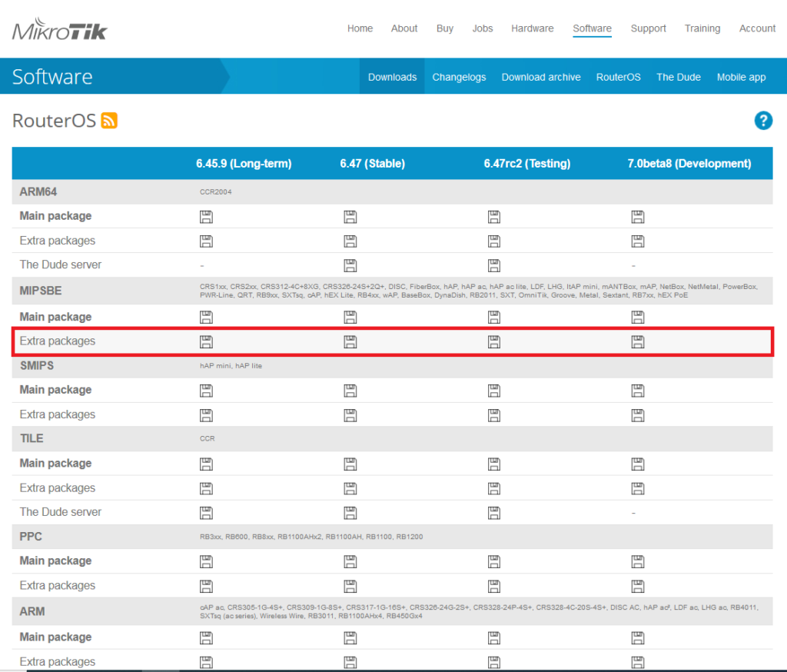Download ARM Extra packages 6.47 Stable
Image resolution: width=787 pixels, height=672 pixels.
350,663
